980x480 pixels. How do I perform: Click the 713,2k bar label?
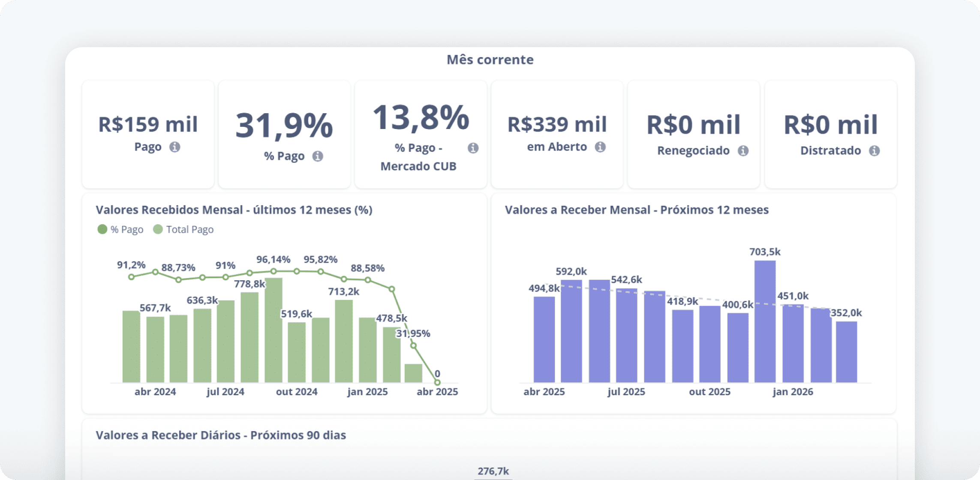click(x=344, y=291)
